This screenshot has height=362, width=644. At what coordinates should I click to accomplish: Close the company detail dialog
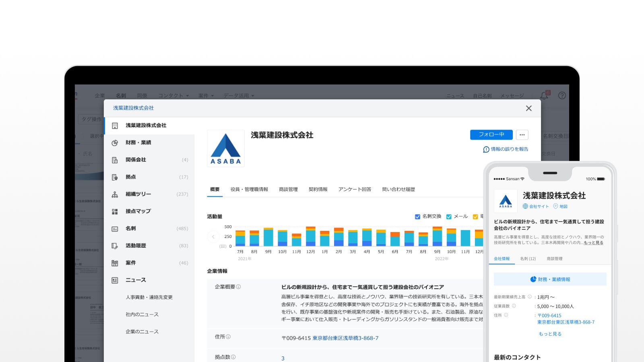coord(529,108)
